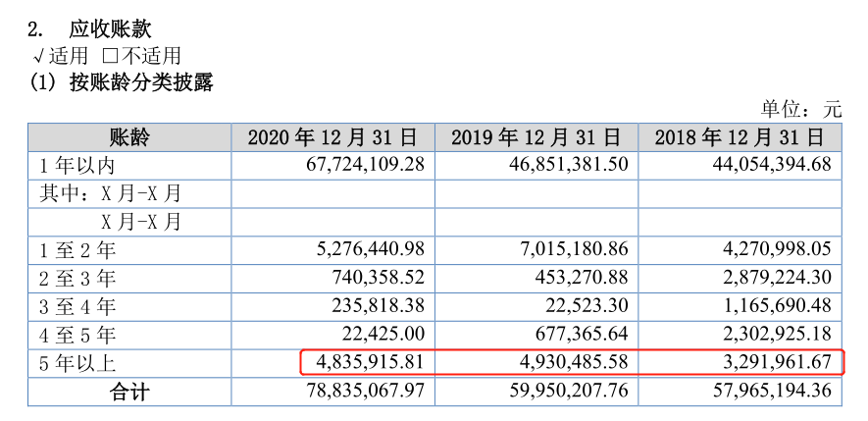Screen dimensions: 868x421
Task: Click the value 7,015,180.86
Action: click(x=574, y=248)
